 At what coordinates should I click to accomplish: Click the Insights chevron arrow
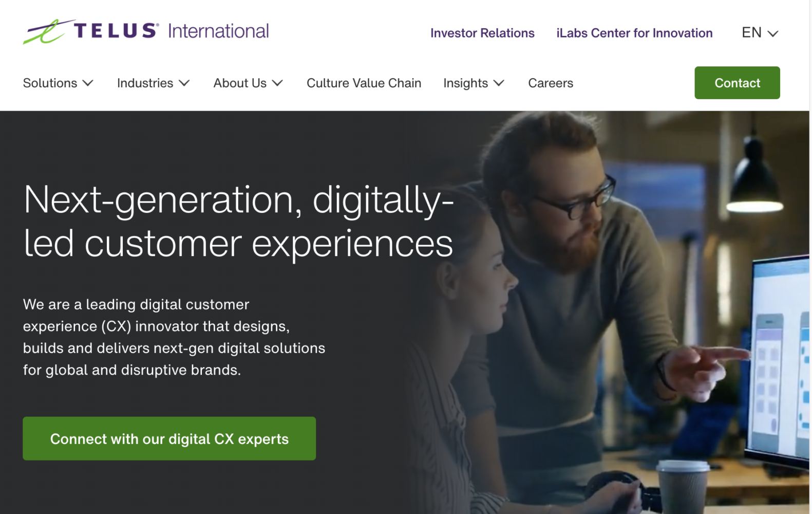coord(499,83)
